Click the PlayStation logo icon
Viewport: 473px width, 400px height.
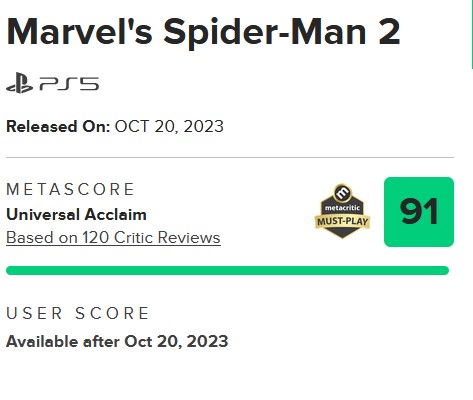[20, 83]
